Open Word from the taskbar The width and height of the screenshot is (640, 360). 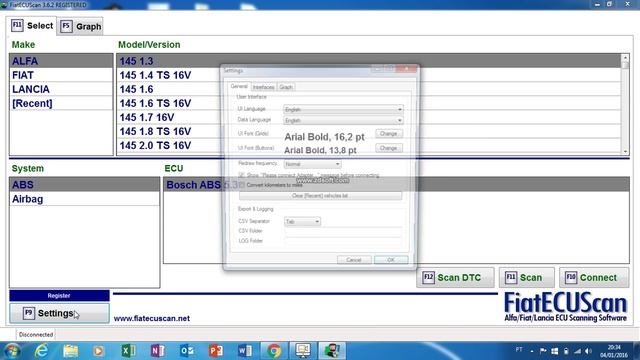(245, 351)
